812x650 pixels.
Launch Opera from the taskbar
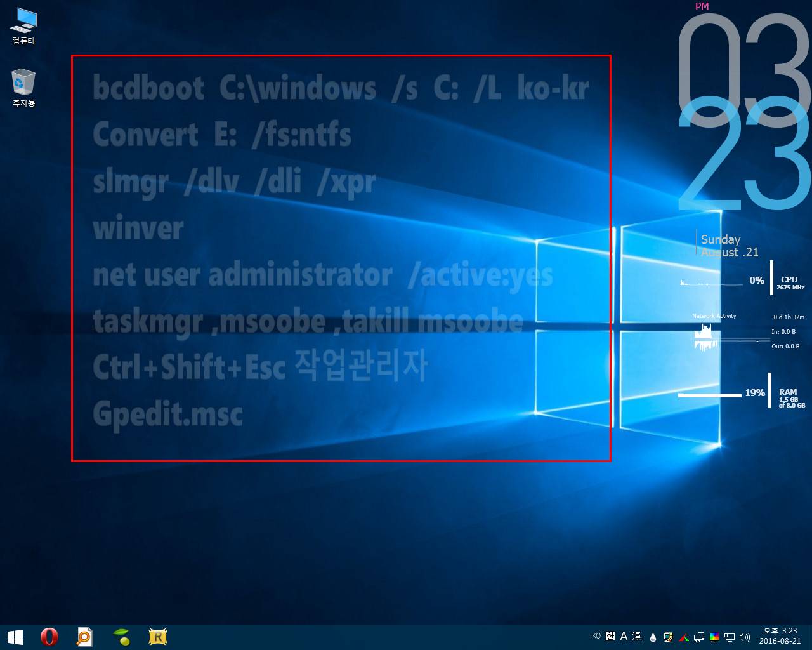49,637
